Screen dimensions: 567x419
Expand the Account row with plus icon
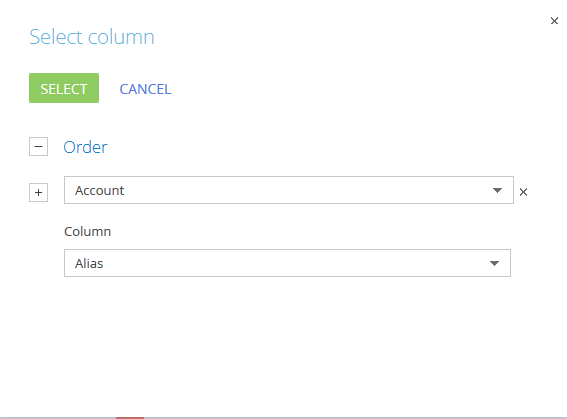(38, 192)
